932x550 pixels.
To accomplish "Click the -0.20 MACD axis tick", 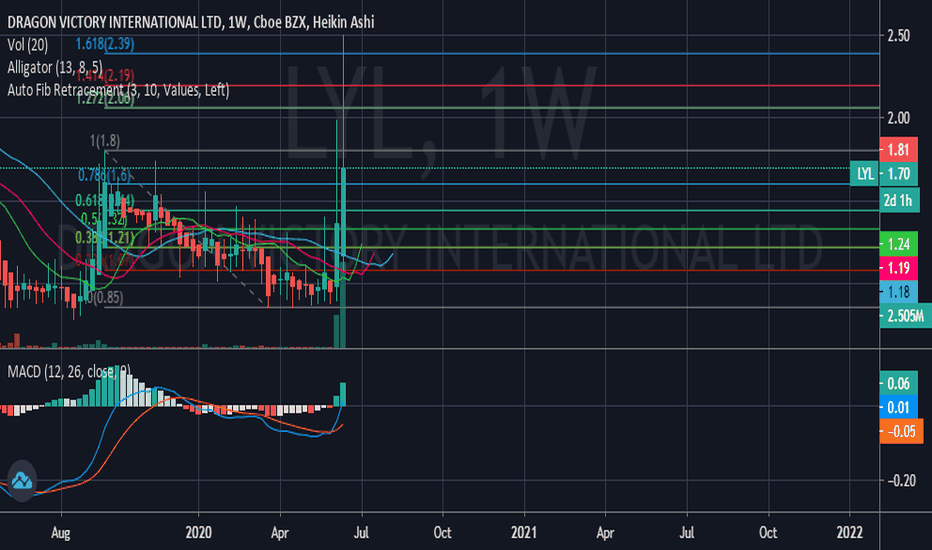I will pos(901,480).
